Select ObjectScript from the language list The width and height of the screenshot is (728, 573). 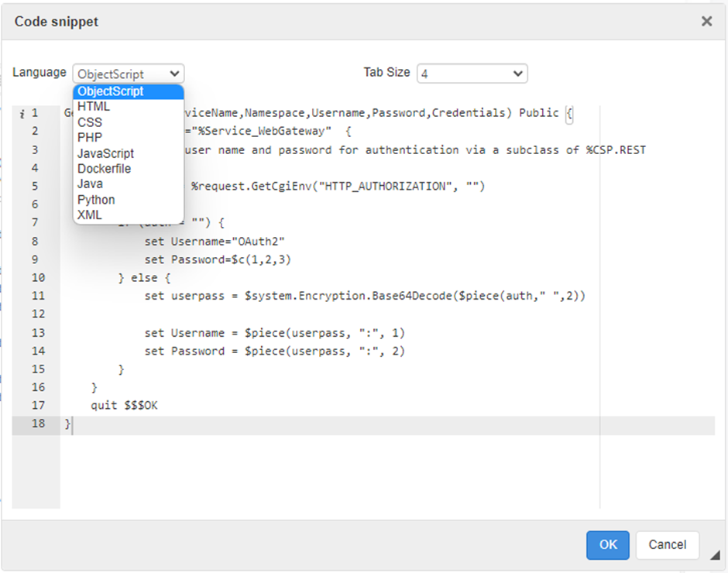coord(111,91)
